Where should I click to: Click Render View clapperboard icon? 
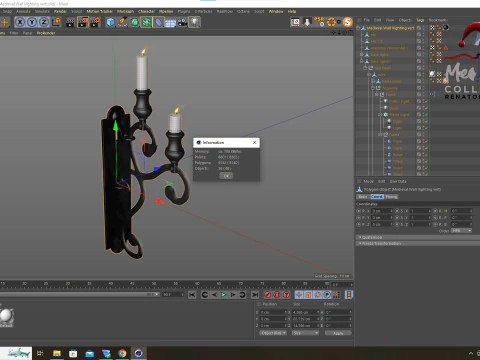point(71,22)
